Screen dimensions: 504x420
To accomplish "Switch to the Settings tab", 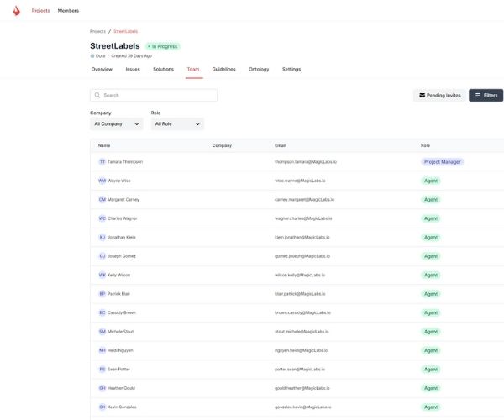I will coord(291,69).
